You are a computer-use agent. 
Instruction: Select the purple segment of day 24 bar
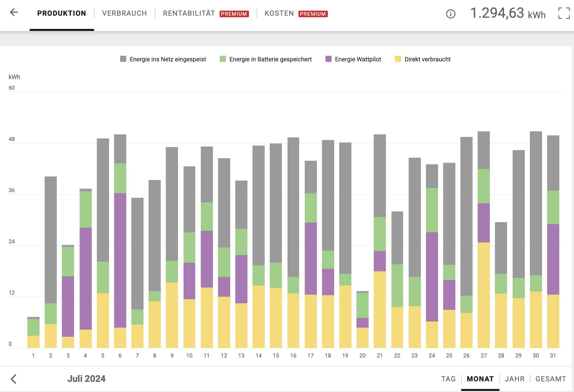(432, 277)
